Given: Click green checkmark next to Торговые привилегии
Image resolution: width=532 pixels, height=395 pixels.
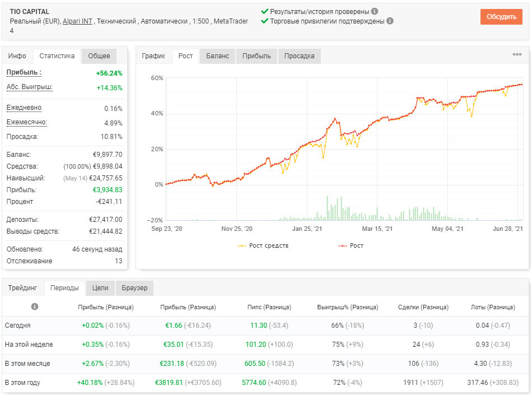Looking at the screenshot, I should [264, 21].
